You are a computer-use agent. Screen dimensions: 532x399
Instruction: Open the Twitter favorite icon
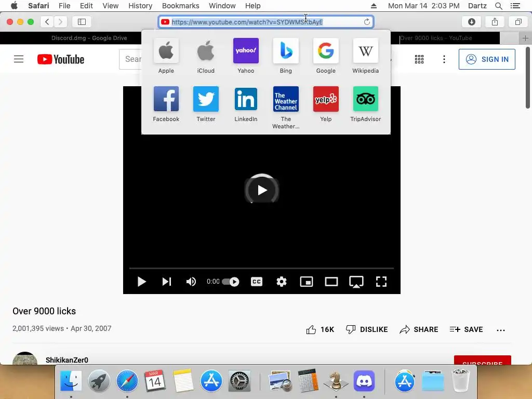point(206,99)
